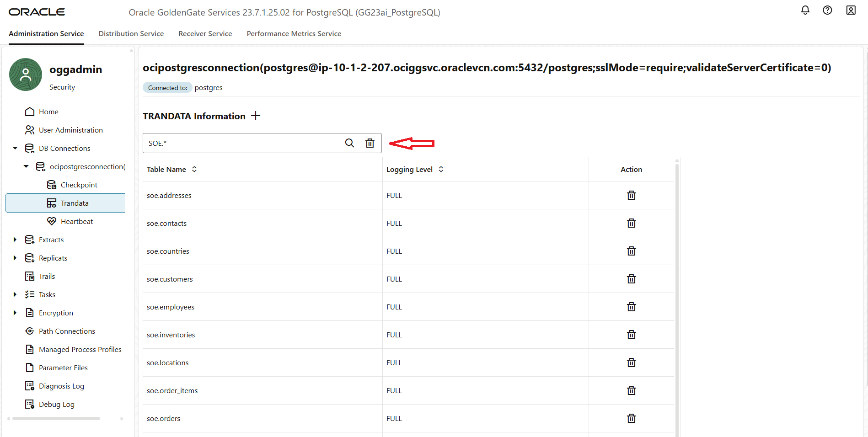The height and width of the screenshot is (437, 868).
Task: Open Trails in the sidebar
Action: tap(47, 276)
